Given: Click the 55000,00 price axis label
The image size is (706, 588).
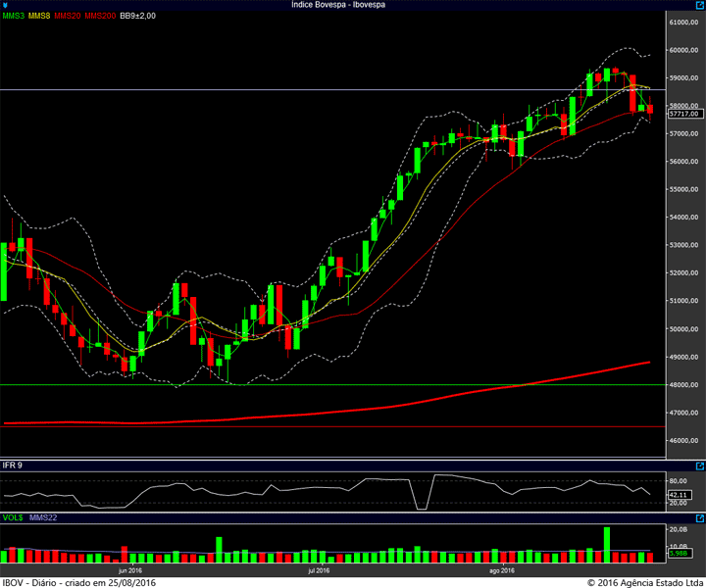Looking at the screenshot, I should (684, 189).
